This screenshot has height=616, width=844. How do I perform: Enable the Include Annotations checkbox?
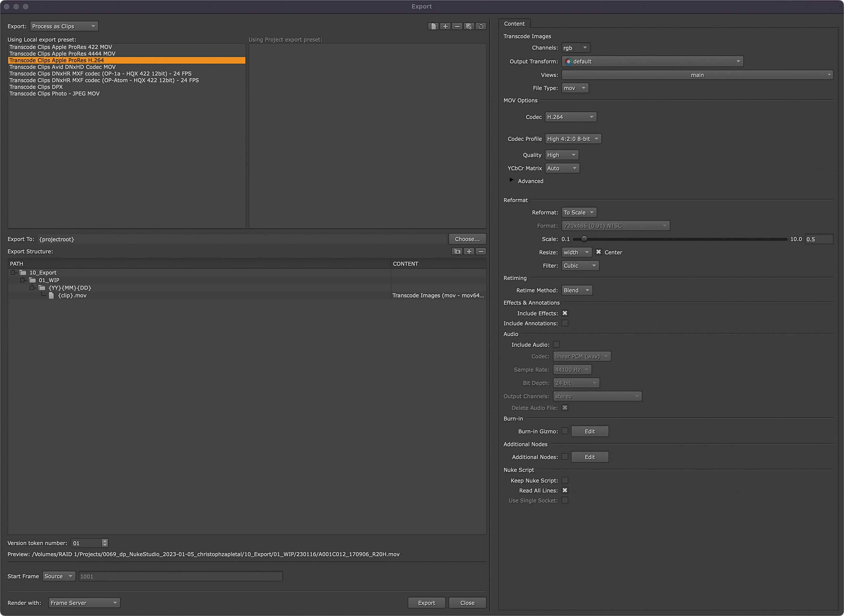565,323
